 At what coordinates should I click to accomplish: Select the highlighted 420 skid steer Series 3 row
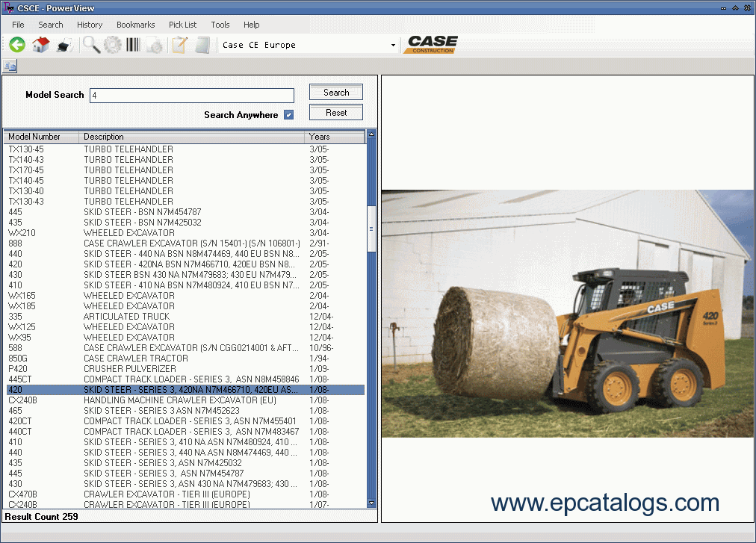click(x=185, y=390)
